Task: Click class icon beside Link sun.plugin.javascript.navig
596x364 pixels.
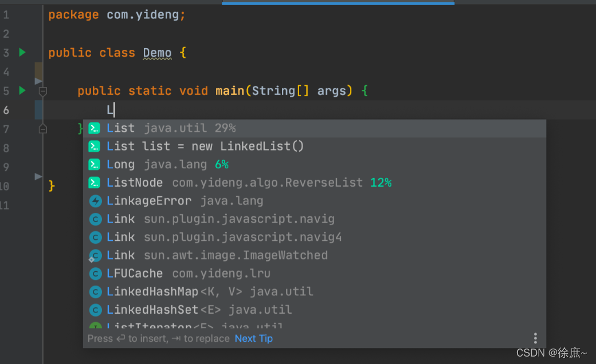Action: [95, 219]
